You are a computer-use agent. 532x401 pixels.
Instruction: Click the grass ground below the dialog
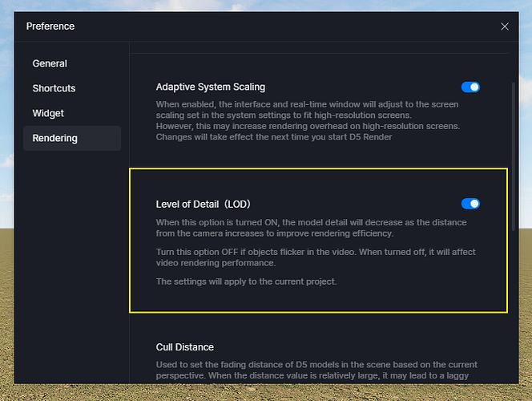[x=266, y=392]
